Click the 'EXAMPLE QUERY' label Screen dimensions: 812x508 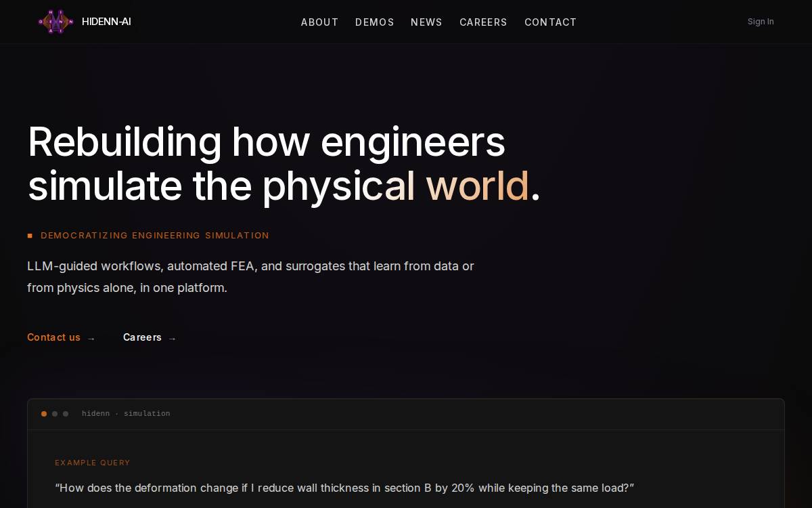click(93, 463)
